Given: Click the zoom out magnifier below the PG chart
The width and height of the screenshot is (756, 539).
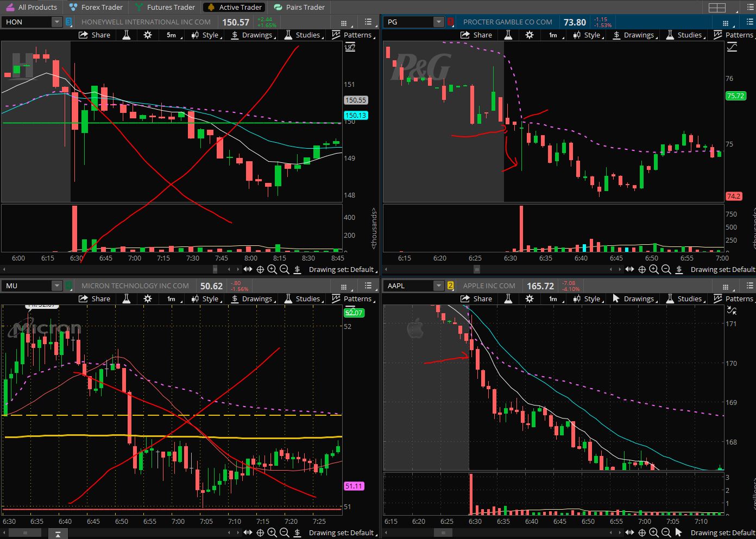Looking at the screenshot, I should pyautogui.click(x=666, y=269).
